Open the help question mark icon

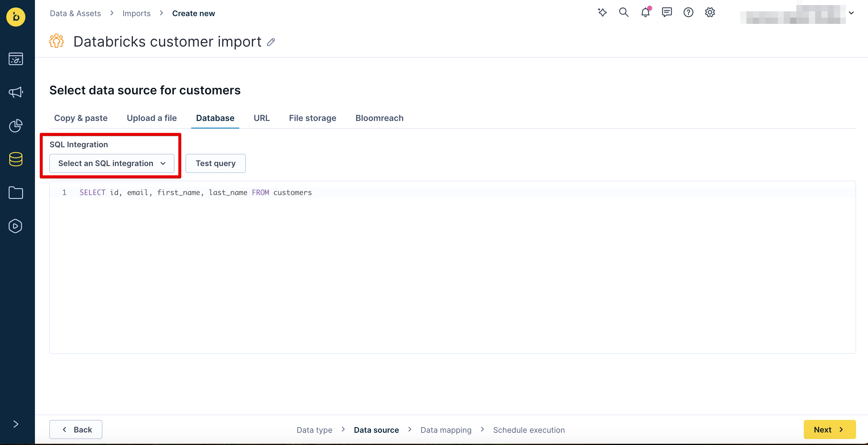[688, 13]
